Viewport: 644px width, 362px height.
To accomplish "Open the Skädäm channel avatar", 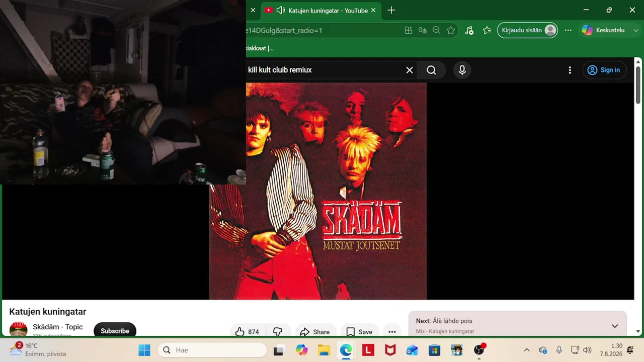I will (x=19, y=329).
